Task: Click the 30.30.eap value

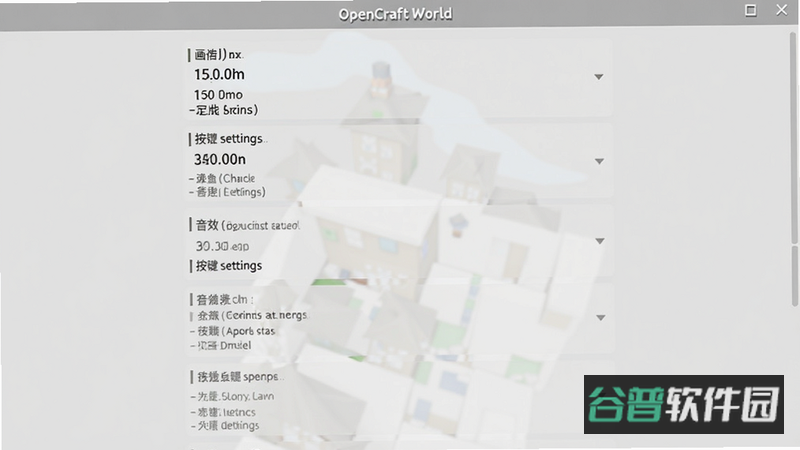Action: click(222, 246)
